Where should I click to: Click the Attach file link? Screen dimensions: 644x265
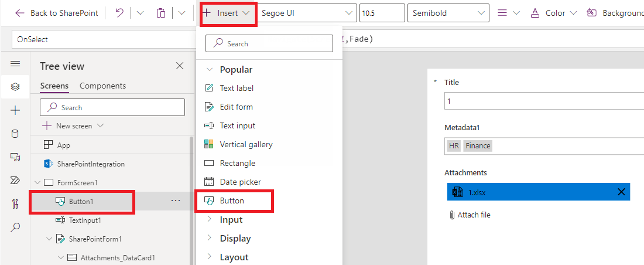(470, 215)
